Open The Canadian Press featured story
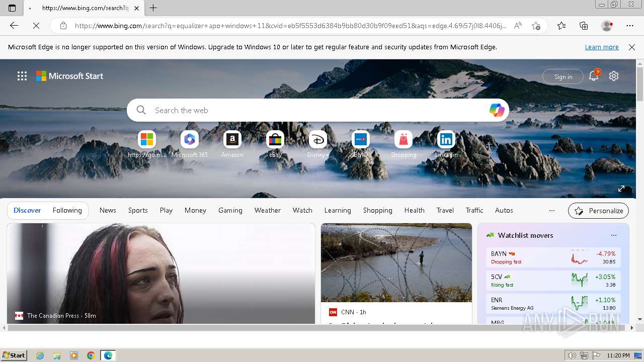 pos(161,274)
